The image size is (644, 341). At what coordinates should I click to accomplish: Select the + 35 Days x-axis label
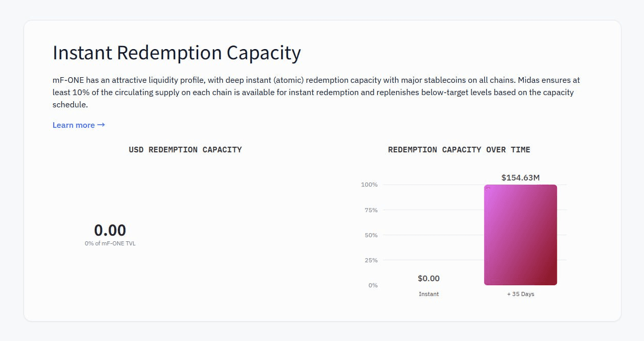pos(520,294)
